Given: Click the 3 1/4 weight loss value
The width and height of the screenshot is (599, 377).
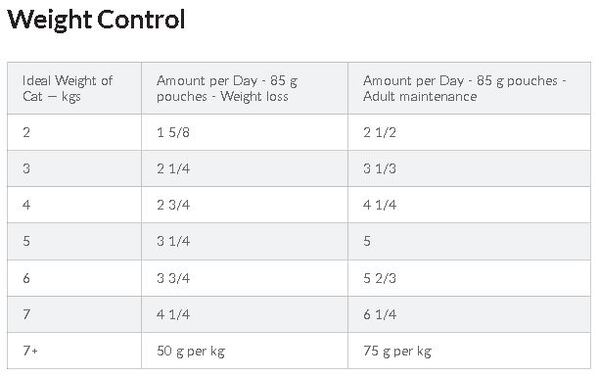Looking at the screenshot, I should click(x=173, y=241).
